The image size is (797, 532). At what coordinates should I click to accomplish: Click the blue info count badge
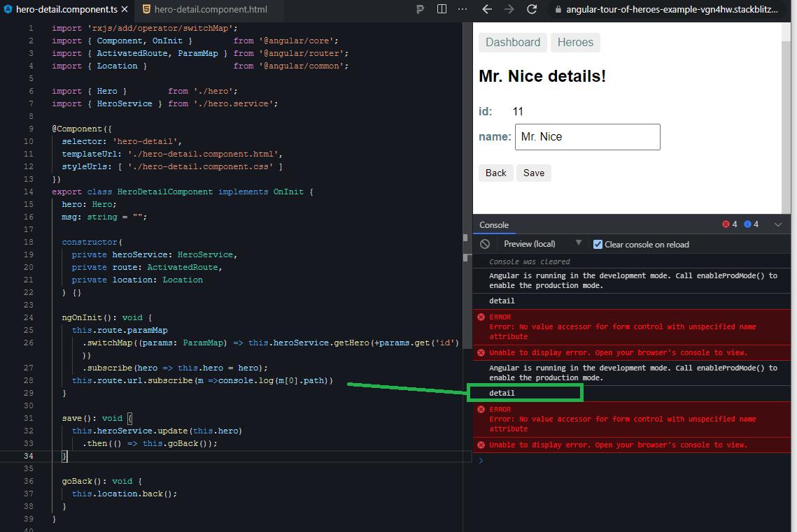(x=751, y=224)
